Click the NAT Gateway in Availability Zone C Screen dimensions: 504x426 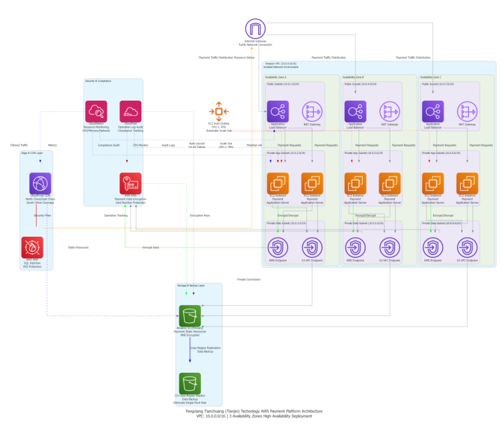click(x=467, y=111)
